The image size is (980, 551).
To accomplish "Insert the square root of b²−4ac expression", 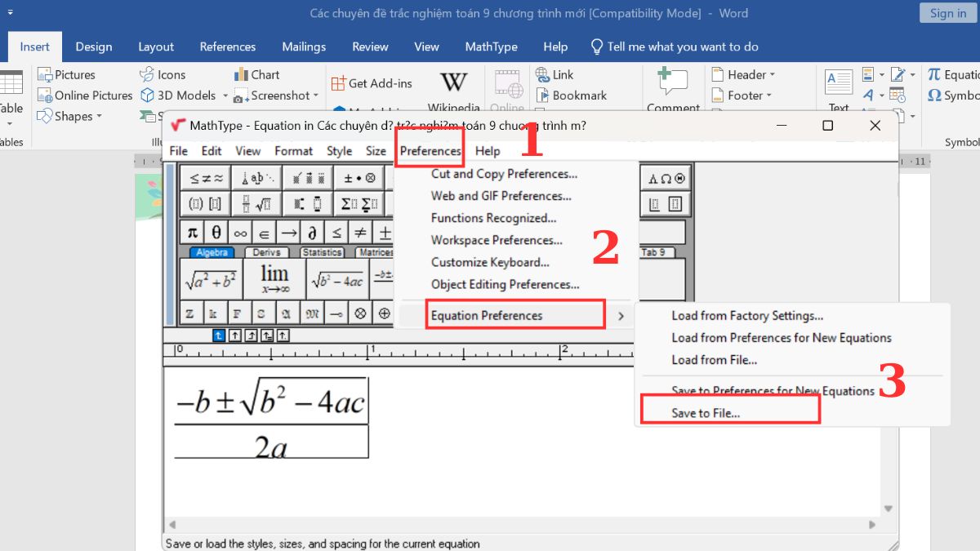I will (x=337, y=279).
